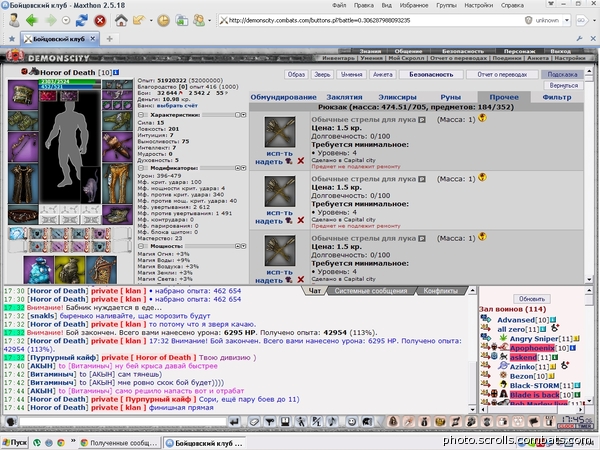Move Мощность section up with arrow
Image resolution: width=600 pixels, height=450 pixels.
coord(238,246)
